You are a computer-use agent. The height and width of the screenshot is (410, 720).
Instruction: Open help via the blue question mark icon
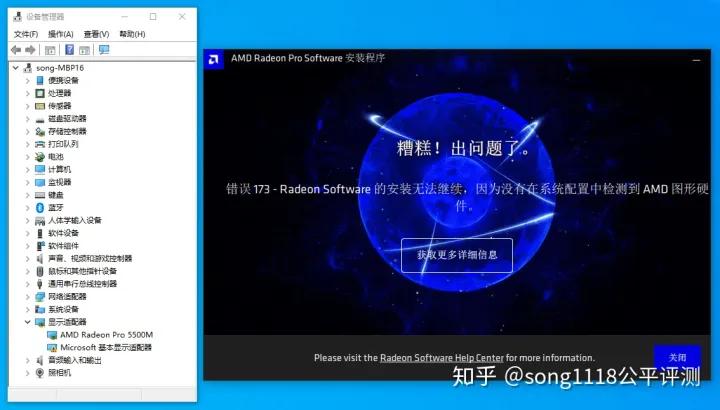click(69, 50)
